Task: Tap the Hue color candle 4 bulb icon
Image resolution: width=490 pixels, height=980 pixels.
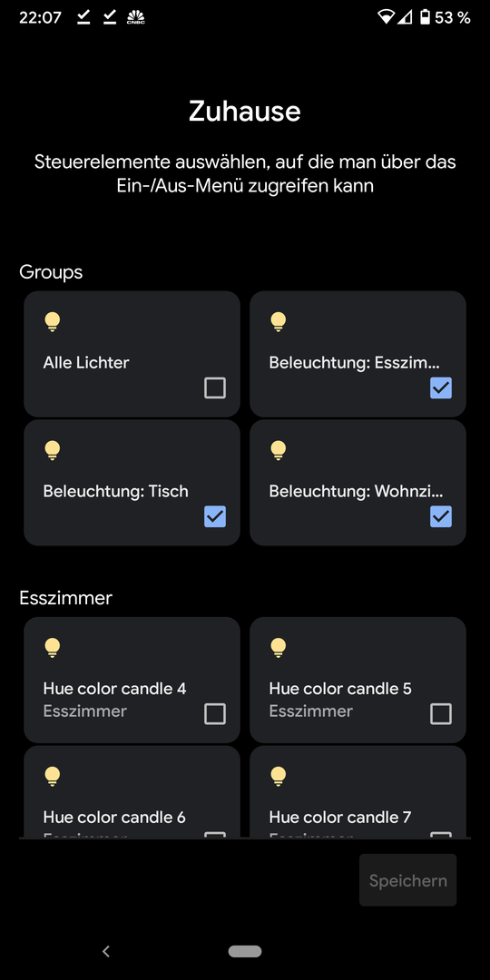Action: [x=53, y=648]
